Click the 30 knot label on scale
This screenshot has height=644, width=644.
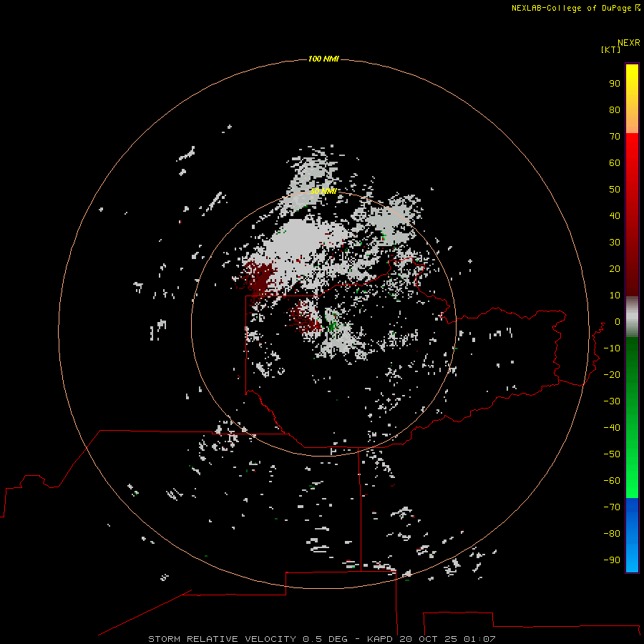[615, 243]
